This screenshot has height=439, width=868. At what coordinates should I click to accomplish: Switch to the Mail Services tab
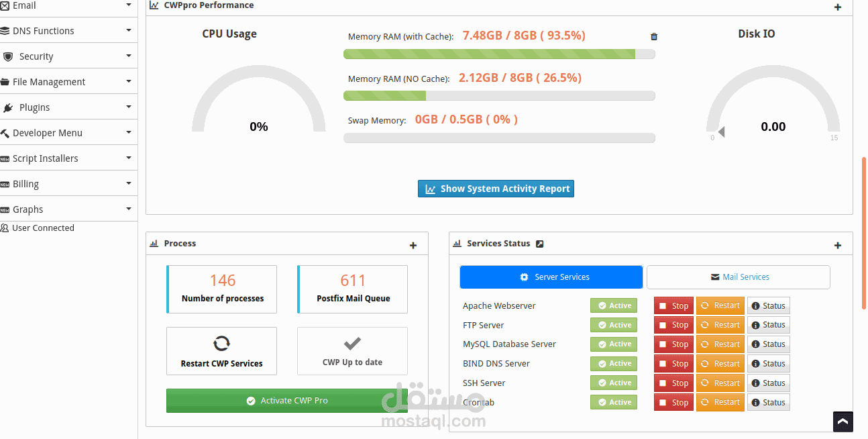click(x=739, y=277)
